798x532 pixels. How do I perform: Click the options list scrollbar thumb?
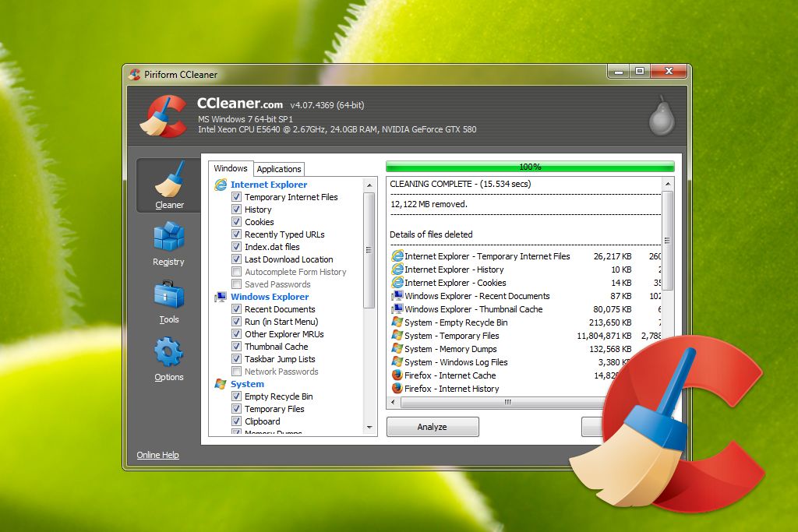pyautogui.click(x=369, y=250)
